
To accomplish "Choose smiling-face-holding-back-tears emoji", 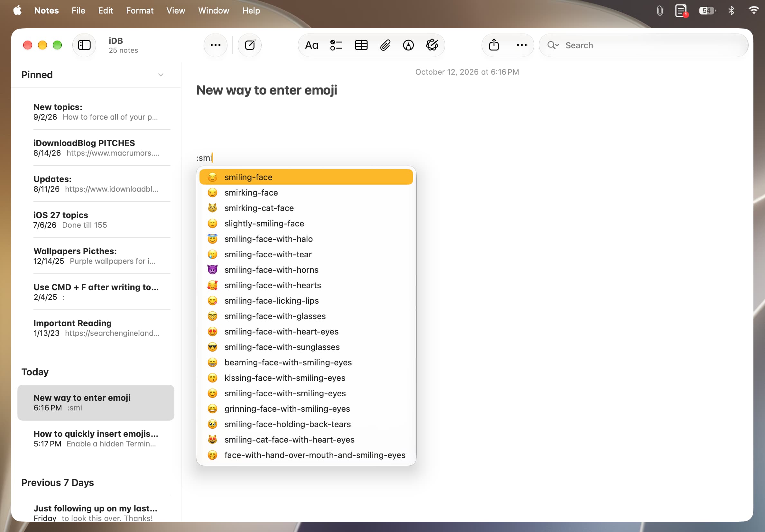I will (x=306, y=424).
